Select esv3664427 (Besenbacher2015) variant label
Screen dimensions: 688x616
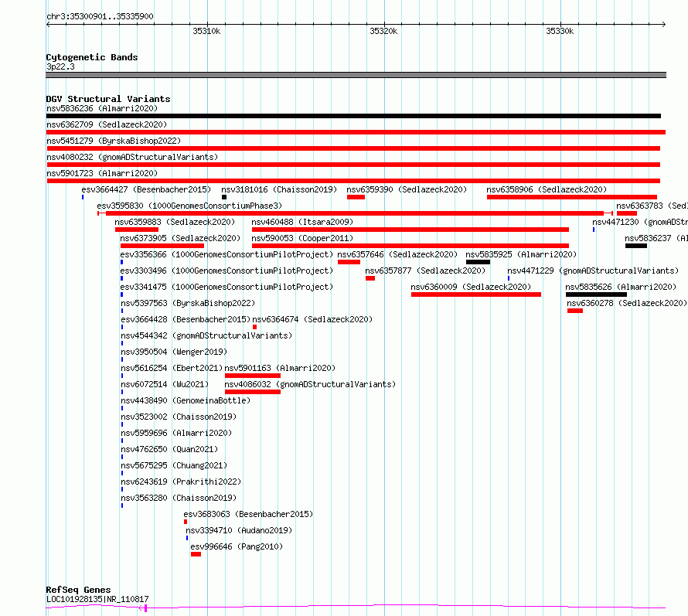(146, 189)
